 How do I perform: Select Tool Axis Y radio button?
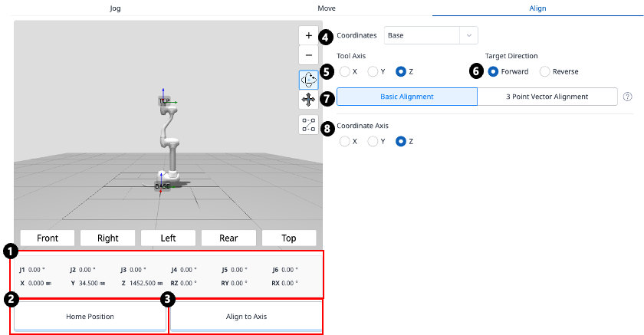click(x=373, y=71)
